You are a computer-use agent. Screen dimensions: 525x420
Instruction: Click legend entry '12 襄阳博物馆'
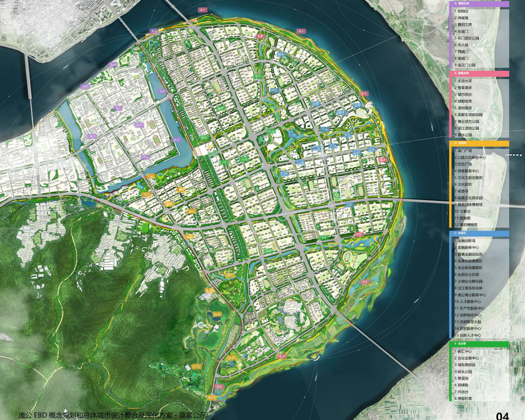click(x=466, y=225)
